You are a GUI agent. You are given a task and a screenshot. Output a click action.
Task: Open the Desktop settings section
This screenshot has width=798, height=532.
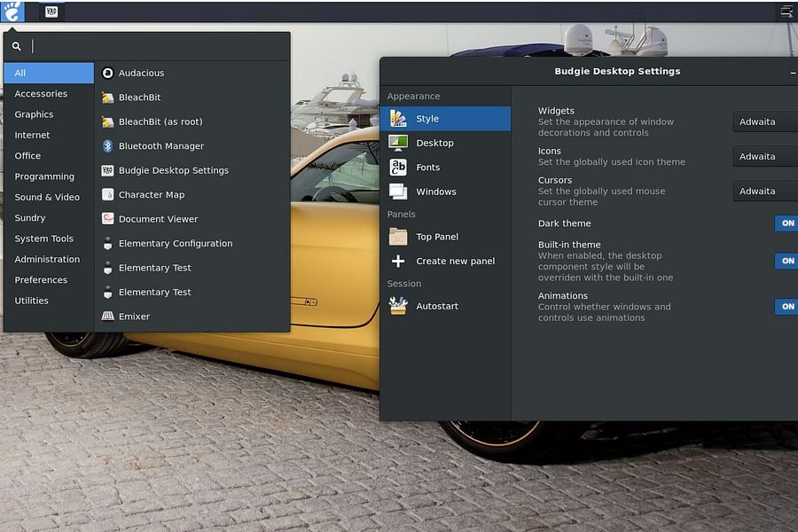pos(435,142)
